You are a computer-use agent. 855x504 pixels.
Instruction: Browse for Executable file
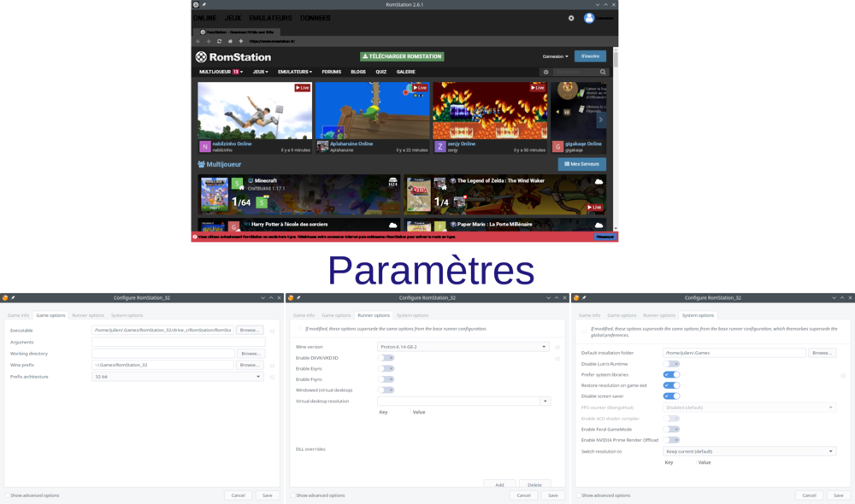[x=250, y=331]
